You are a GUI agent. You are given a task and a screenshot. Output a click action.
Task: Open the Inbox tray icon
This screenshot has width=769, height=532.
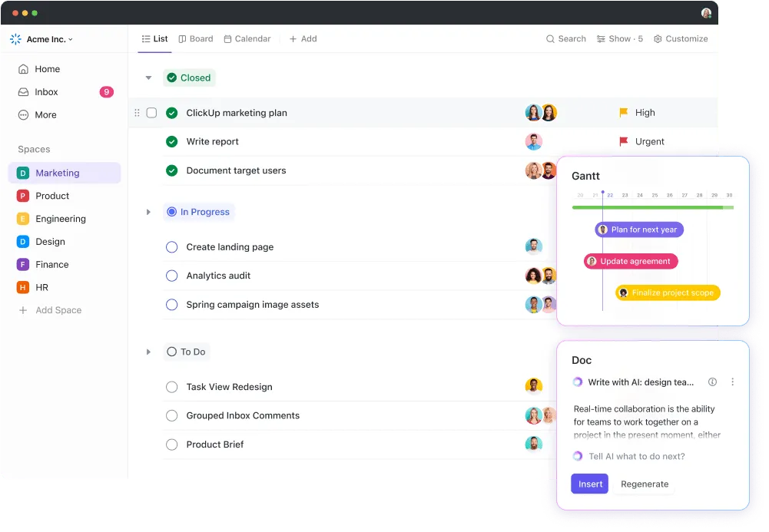click(23, 92)
